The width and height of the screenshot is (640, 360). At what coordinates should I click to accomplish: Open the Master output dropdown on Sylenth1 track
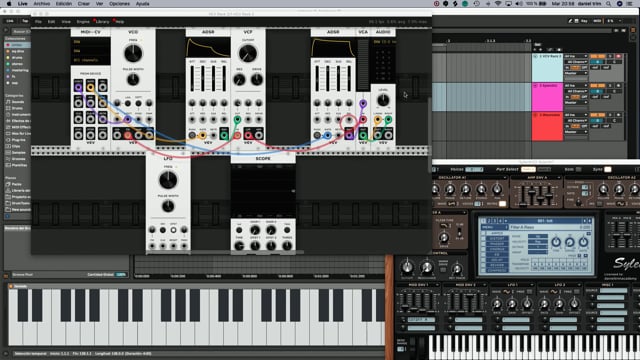576,102
